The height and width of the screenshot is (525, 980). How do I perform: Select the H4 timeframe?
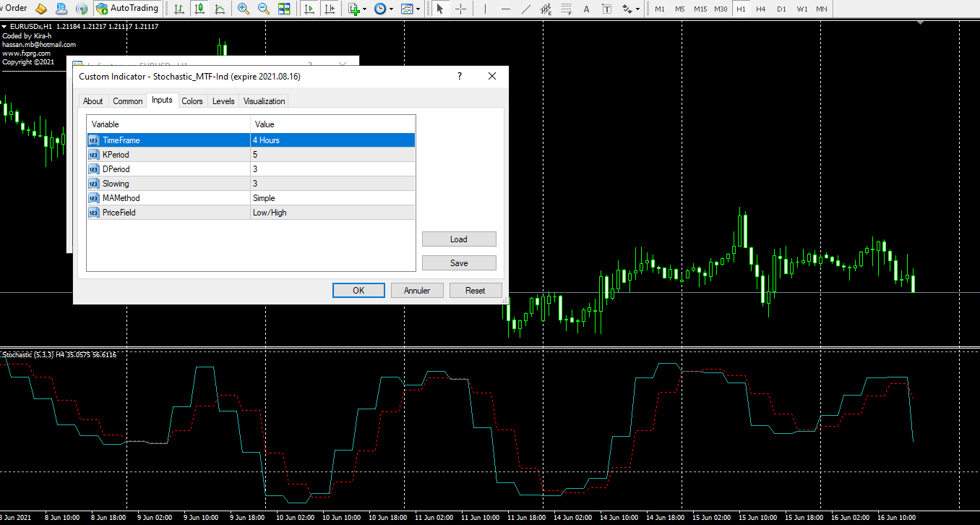click(x=760, y=9)
